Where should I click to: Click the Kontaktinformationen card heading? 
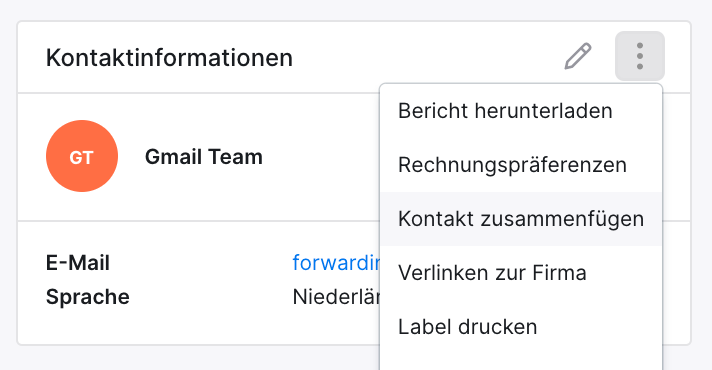(169, 58)
